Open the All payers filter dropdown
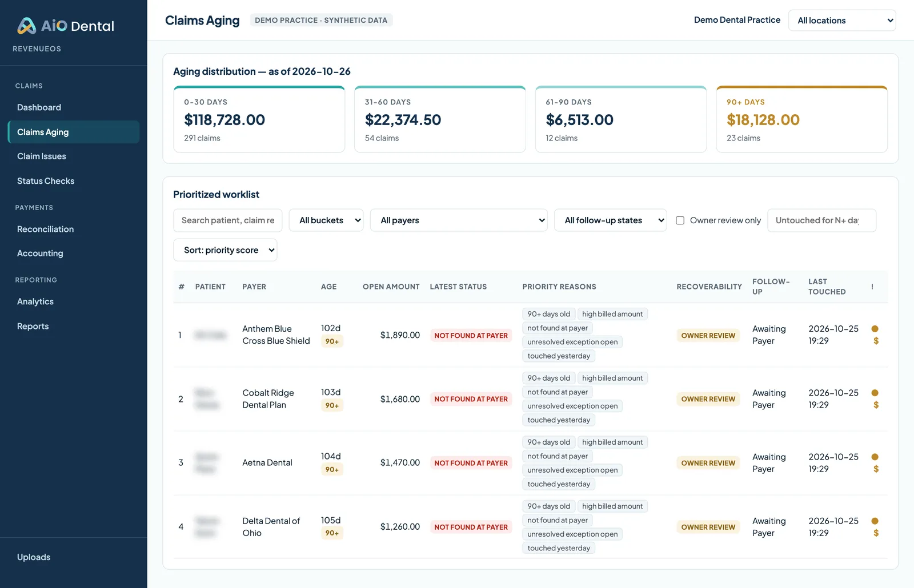This screenshot has width=914, height=588. point(459,220)
